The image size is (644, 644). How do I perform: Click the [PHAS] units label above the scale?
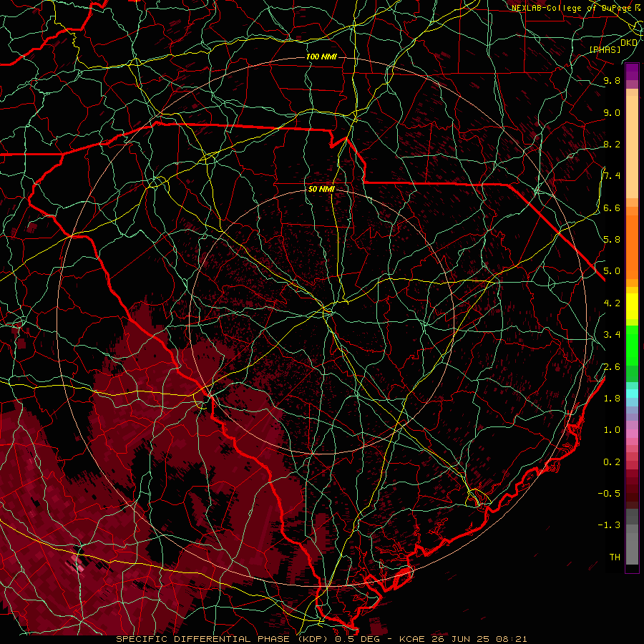(605, 49)
